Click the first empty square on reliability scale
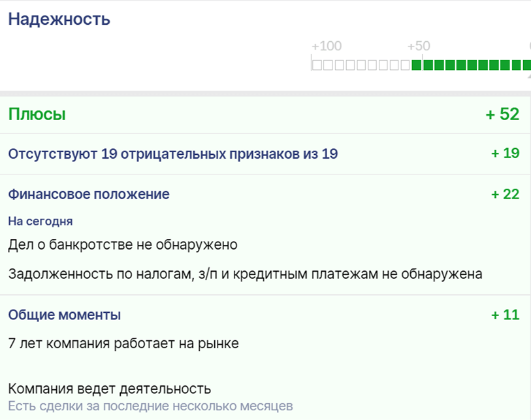The height and width of the screenshot is (420, 531). pyautogui.click(x=317, y=65)
